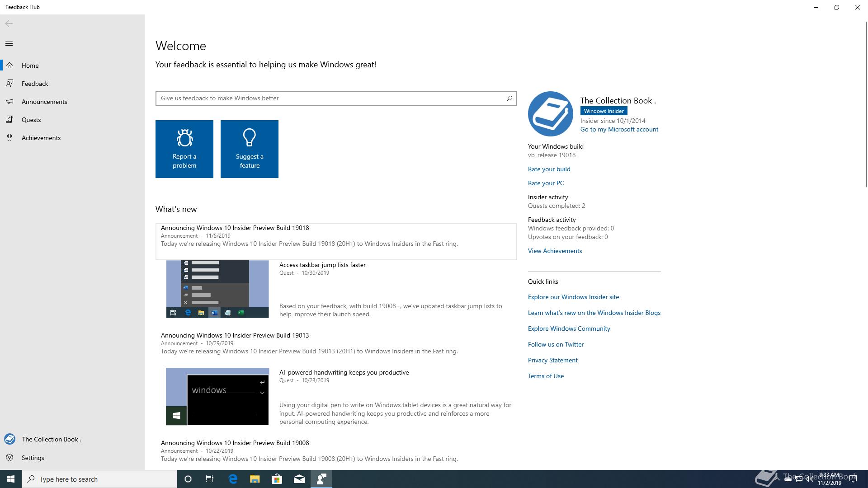Image resolution: width=868 pixels, height=488 pixels.
Task: Click Explore Windows Community link
Action: pyautogui.click(x=569, y=328)
